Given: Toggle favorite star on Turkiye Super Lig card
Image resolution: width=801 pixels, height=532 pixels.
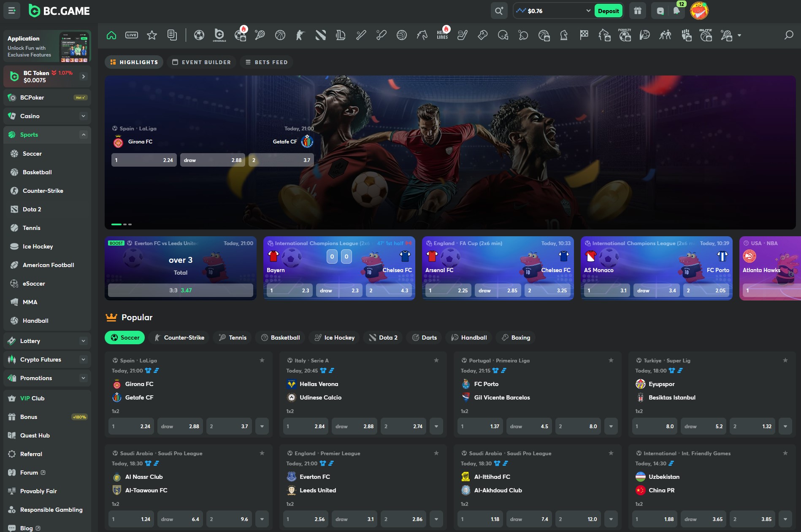Looking at the screenshot, I should [785, 360].
